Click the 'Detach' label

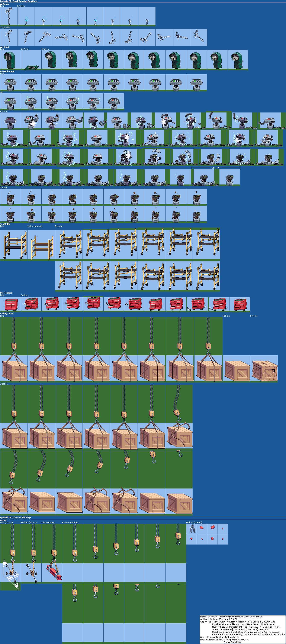tap(4, 384)
